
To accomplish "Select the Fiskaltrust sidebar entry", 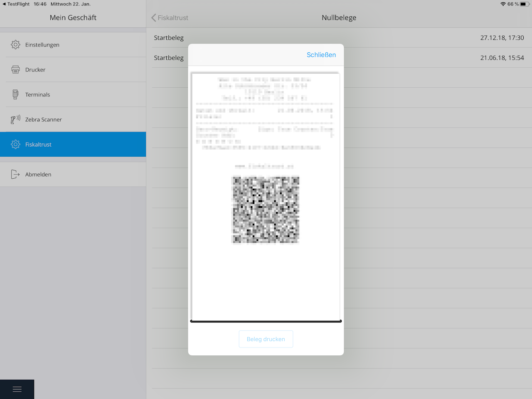I will click(73, 144).
